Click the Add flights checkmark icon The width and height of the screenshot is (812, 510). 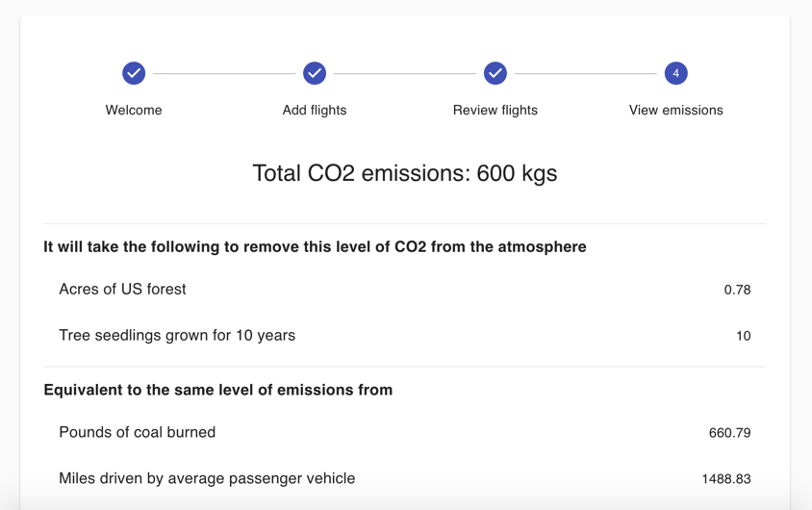coord(315,73)
